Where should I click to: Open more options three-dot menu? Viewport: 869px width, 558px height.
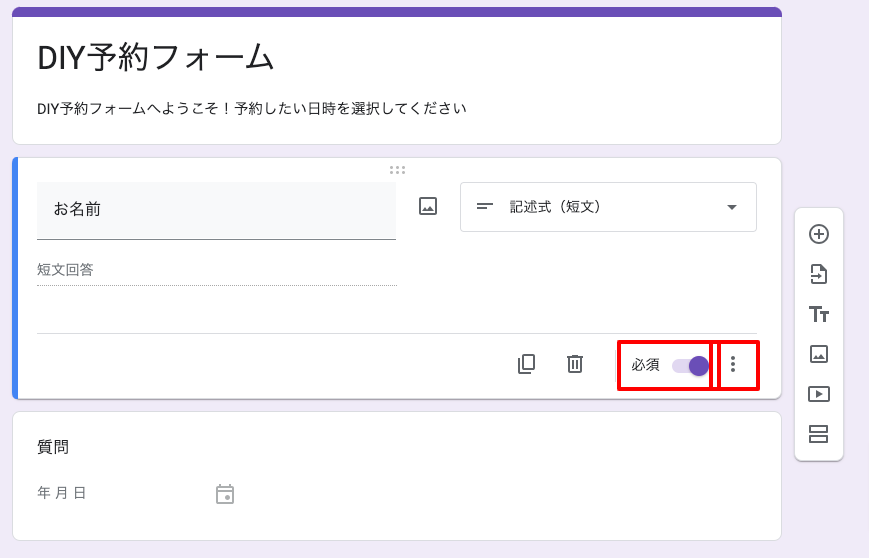coord(733,364)
